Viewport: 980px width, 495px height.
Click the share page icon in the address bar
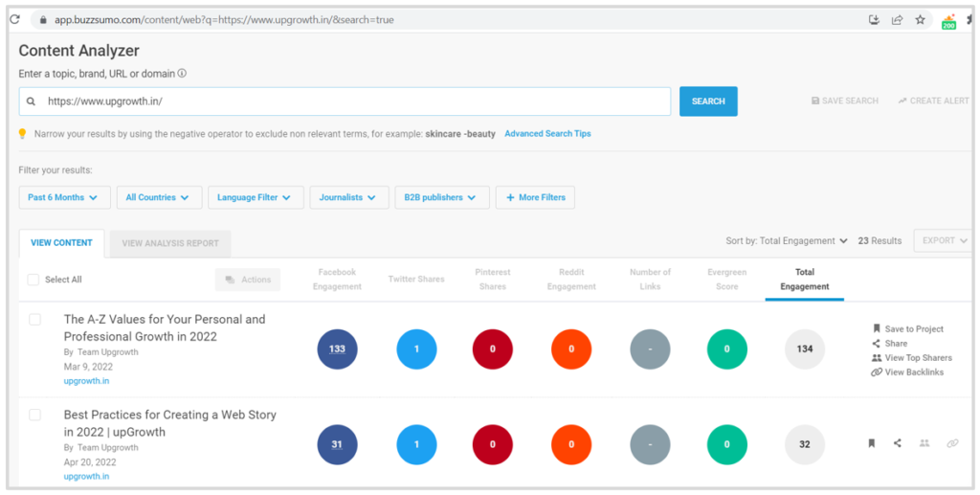[x=897, y=20]
